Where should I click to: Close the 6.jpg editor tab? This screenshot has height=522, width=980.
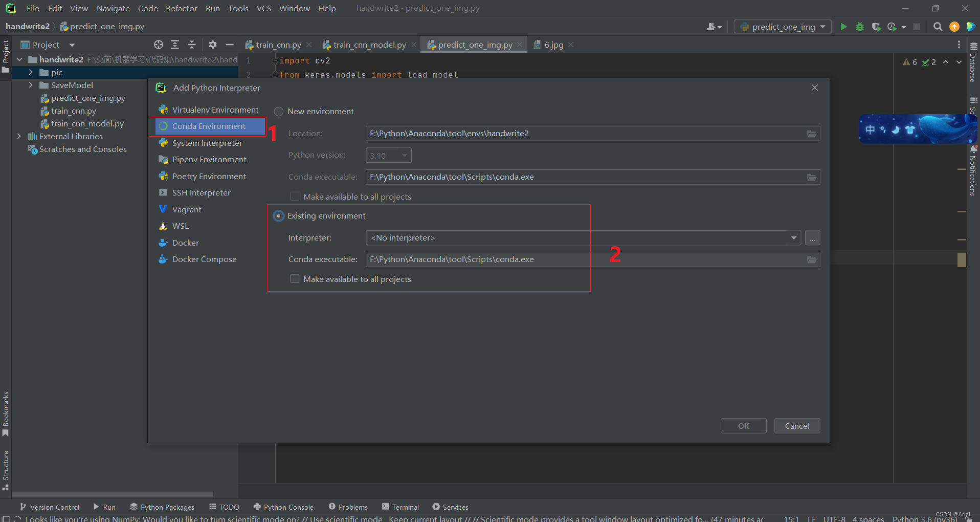coord(571,45)
